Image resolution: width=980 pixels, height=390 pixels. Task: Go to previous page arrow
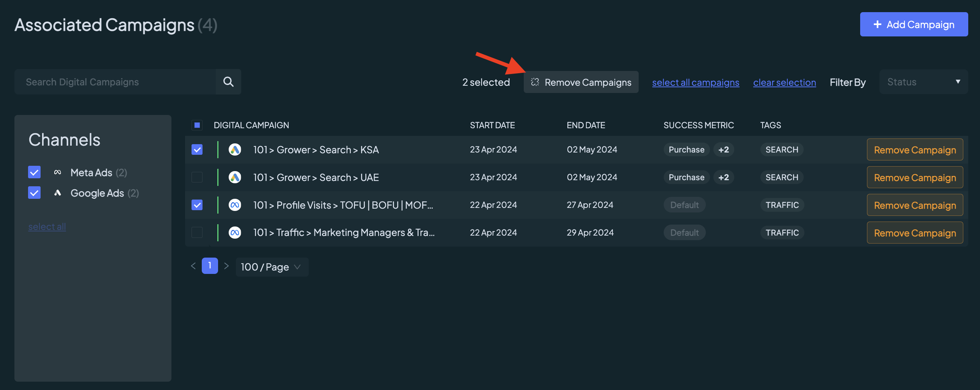[193, 266]
